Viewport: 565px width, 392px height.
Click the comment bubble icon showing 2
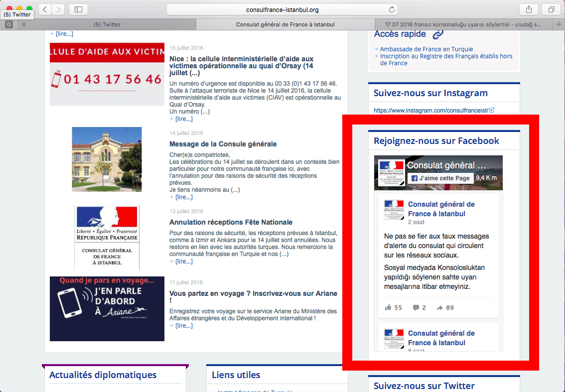point(416,308)
